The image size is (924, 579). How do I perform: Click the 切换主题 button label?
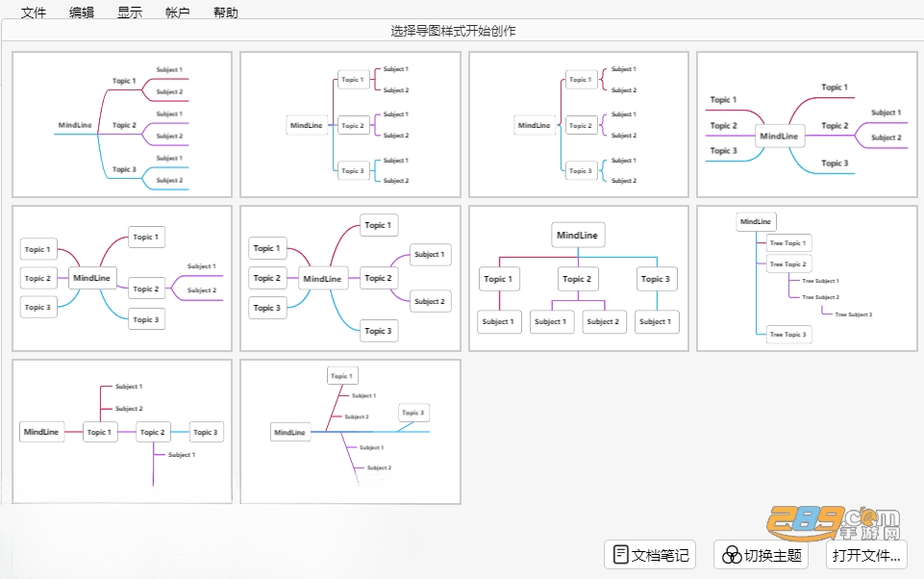[x=772, y=555]
